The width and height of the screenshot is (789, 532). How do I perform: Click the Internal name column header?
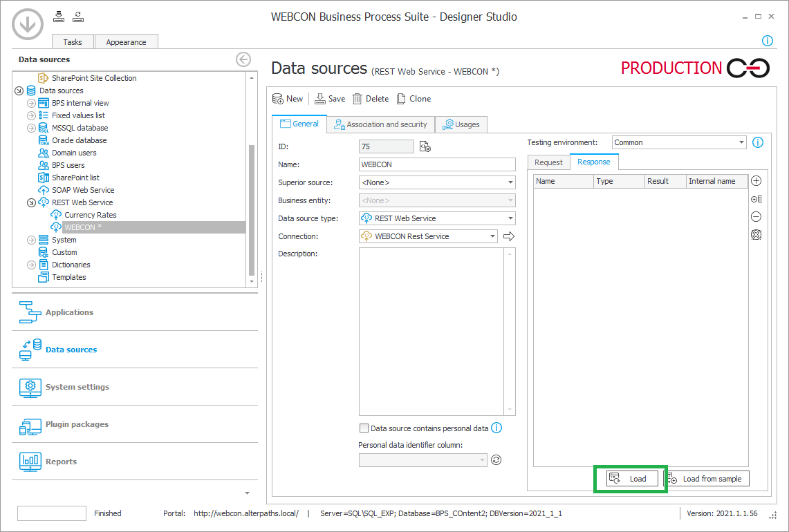click(x=716, y=181)
